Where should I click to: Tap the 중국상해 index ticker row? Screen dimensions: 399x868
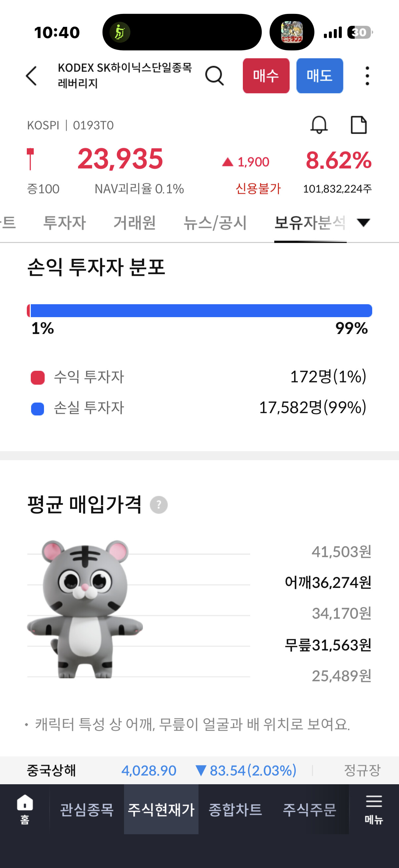coord(199,771)
